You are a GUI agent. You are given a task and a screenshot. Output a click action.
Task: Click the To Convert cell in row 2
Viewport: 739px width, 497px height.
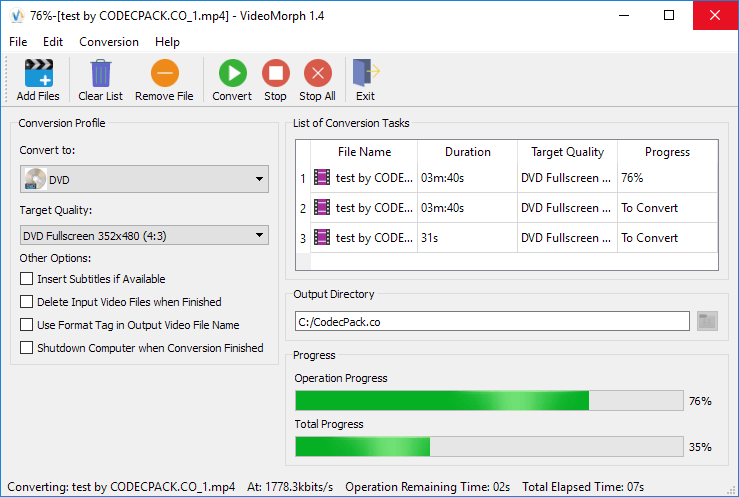pos(667,208)
